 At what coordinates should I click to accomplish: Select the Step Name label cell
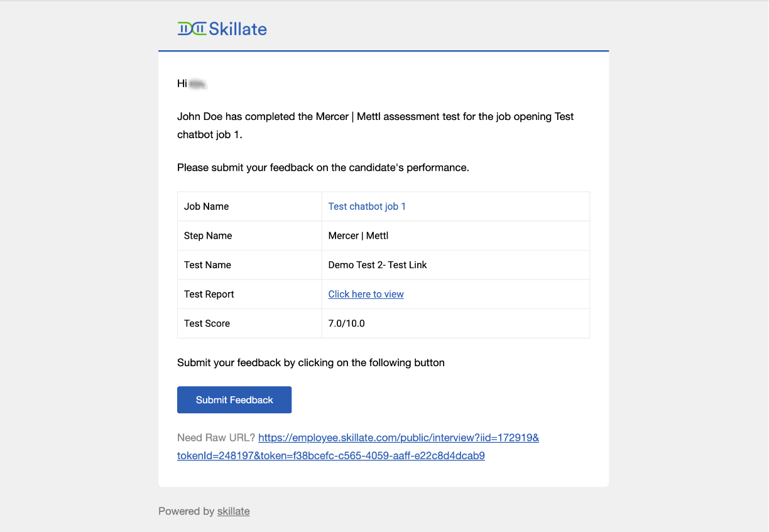point(249,236)
